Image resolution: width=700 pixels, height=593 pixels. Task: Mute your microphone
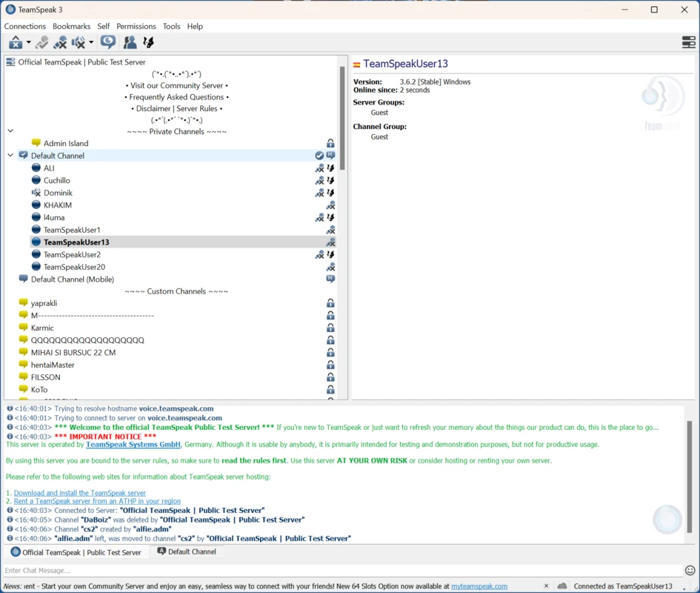61,42
